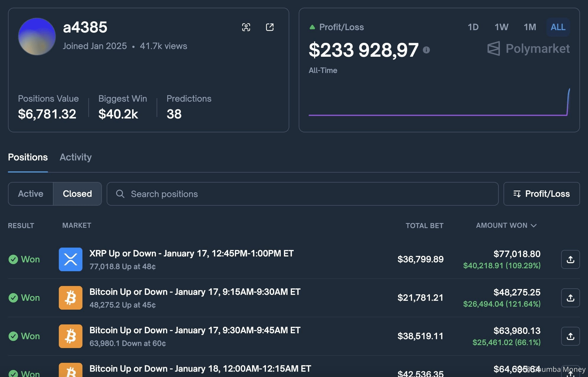Image resolution: width=588 pixels, height=377 pixels.
Task: Click the a4385 profile avatar
Action: 37,36
